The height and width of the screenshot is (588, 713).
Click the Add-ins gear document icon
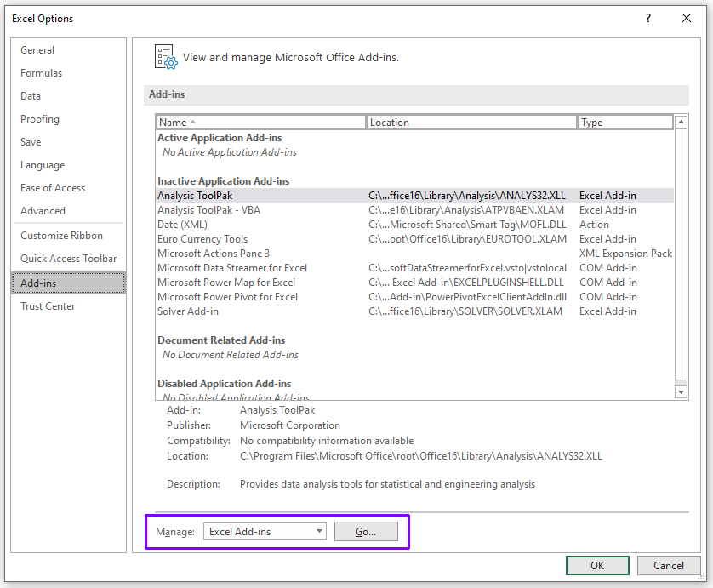point(165,57)
